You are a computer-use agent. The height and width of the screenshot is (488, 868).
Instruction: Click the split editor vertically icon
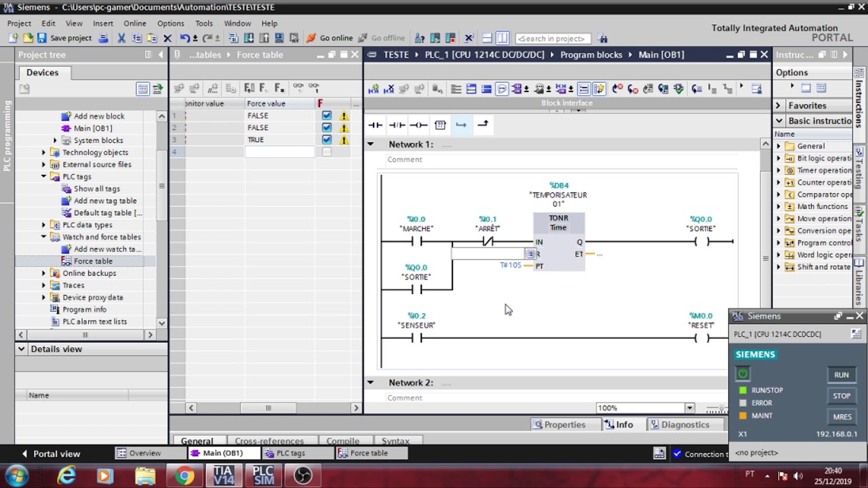point(502,38)
